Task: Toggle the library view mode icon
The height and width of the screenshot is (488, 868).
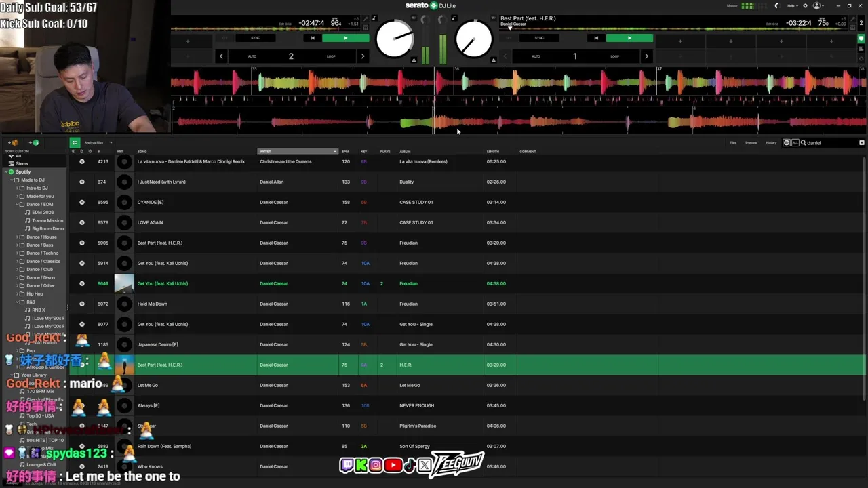Action: click(75, 143)
